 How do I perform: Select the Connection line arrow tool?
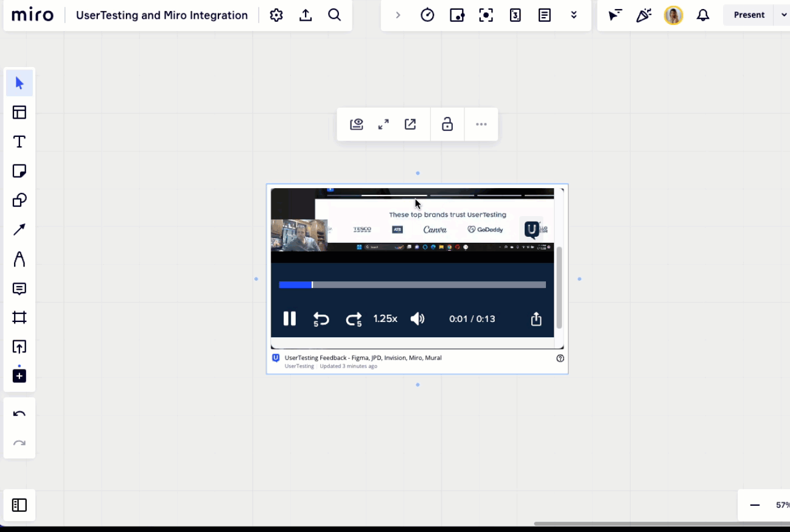coord(19,229)
